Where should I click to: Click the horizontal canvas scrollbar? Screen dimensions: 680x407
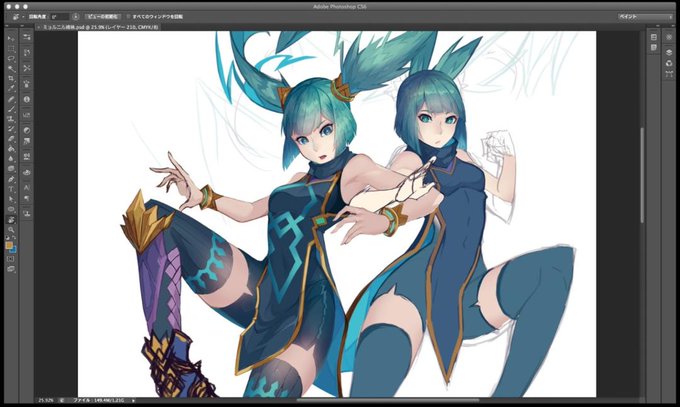[x=388, y=400]
